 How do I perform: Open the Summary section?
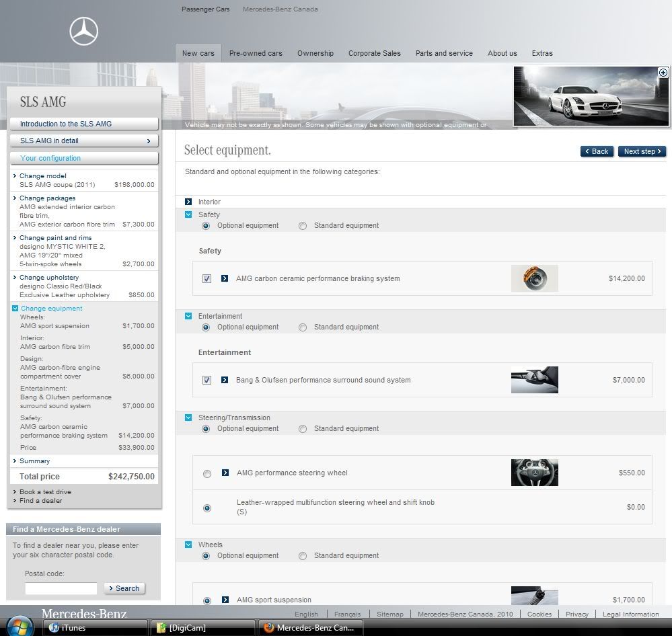coord(34,461)
